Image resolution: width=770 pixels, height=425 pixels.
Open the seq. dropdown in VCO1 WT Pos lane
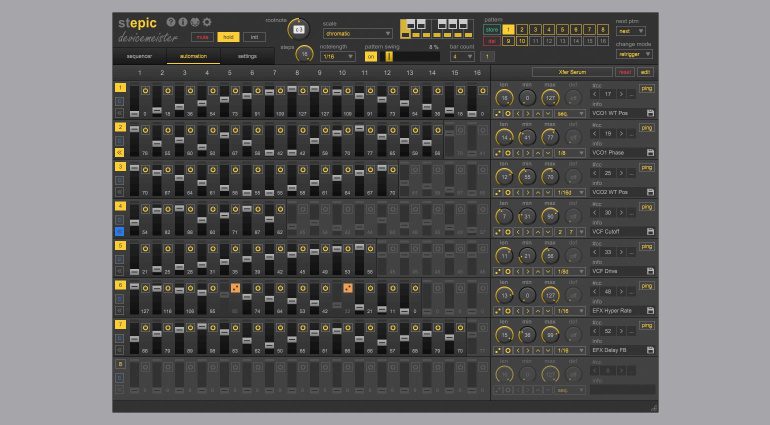(x=570, y=113)
